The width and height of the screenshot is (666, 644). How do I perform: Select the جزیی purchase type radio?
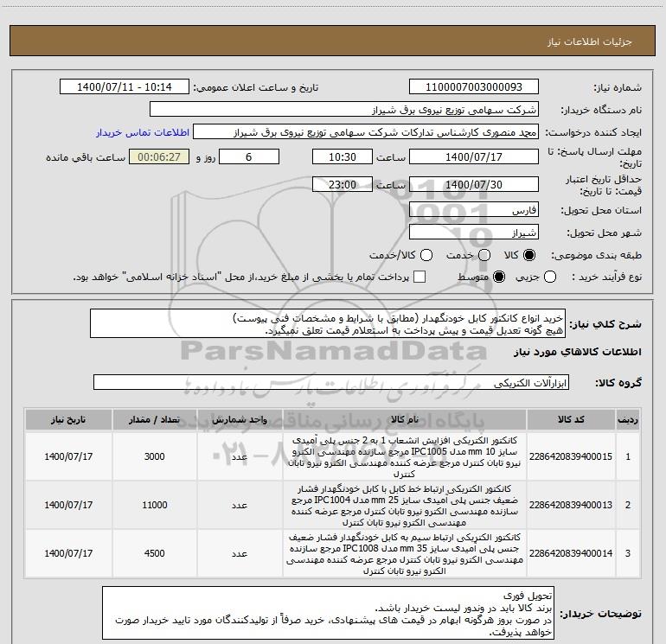point(550,277)
